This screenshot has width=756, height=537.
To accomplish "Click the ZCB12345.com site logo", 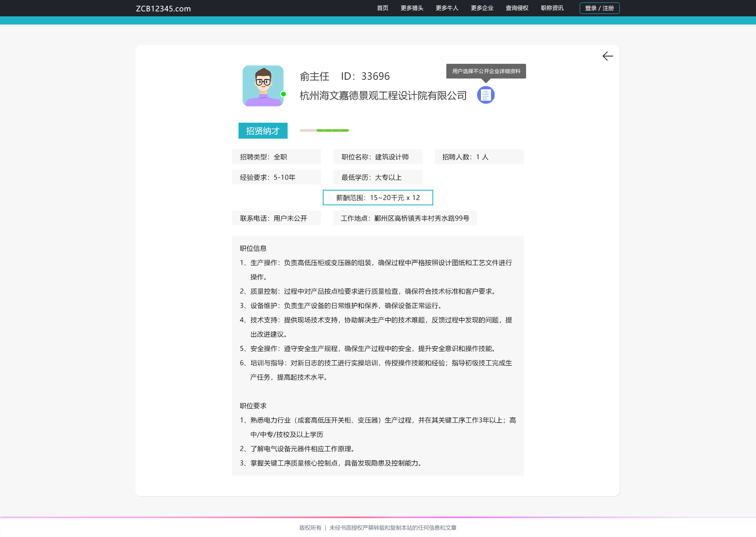I will point(163,9).
